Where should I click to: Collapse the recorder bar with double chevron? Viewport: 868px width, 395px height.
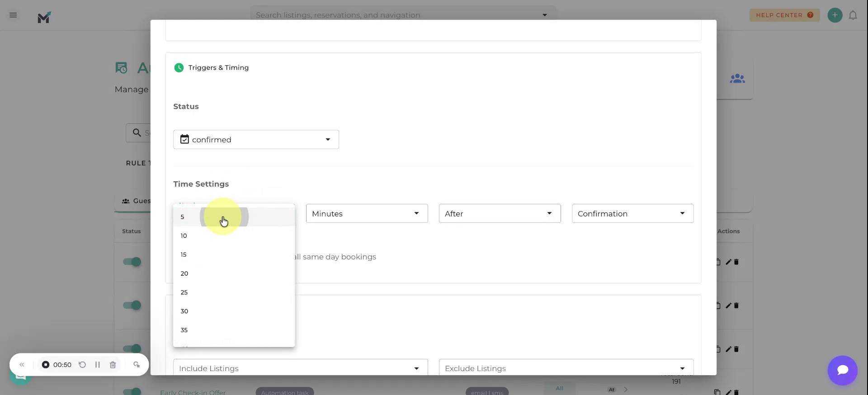[22, 365]
